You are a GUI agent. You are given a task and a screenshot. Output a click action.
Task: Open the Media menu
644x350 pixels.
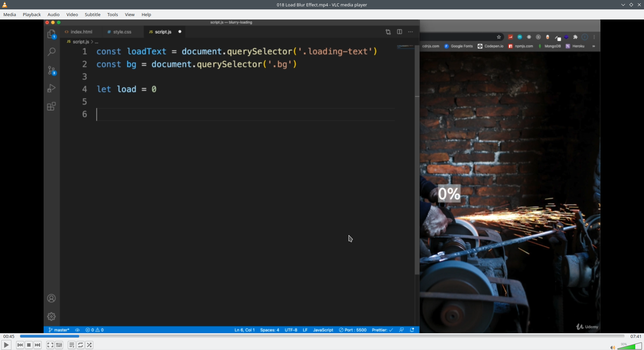10,14
